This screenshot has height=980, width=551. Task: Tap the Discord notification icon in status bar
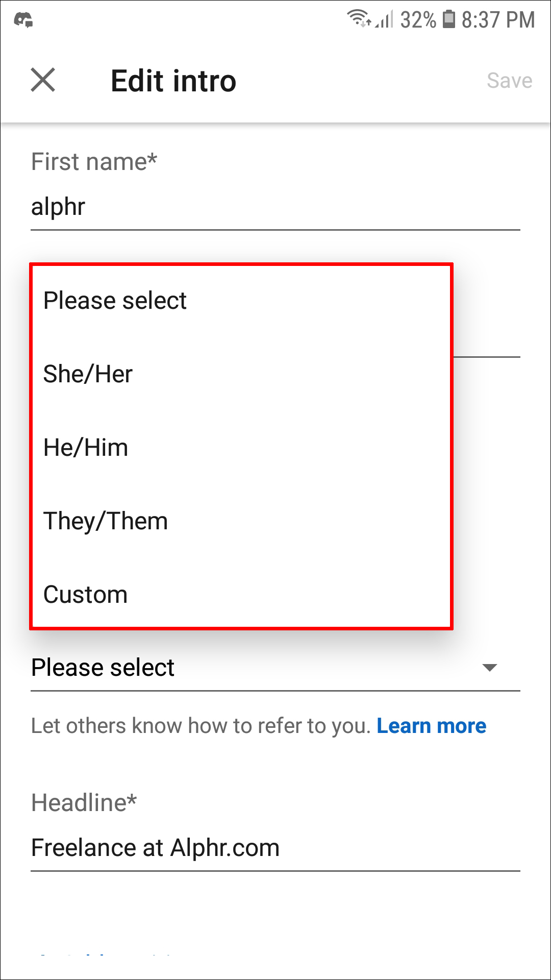23,20
